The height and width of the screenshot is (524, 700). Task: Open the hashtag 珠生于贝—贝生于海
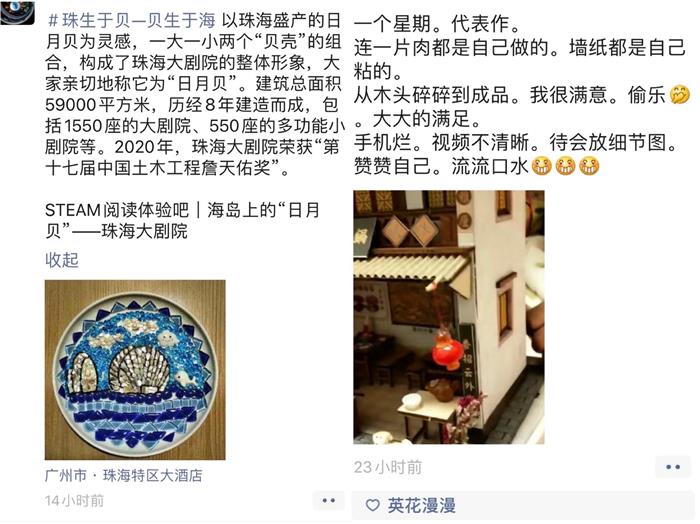(132, 20)
